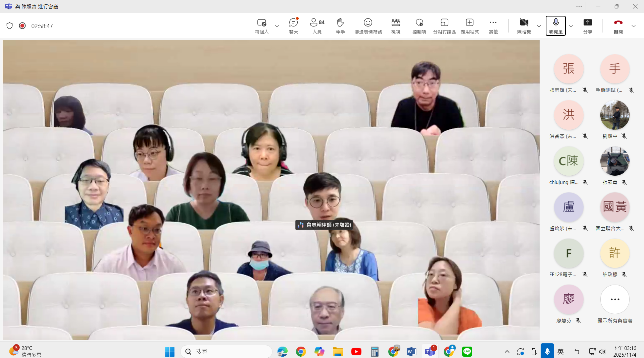
Task: Open the view (檢視) menu
Action: 396,25
